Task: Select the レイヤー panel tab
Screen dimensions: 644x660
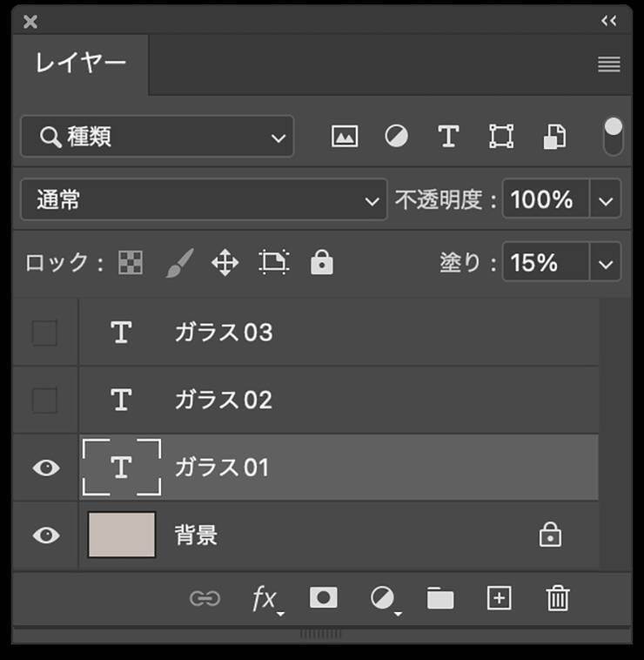Action: 80,64
